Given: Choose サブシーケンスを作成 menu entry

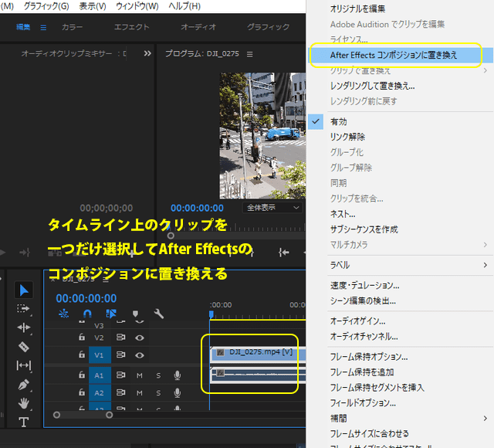Looking at the screenshot, I should (400, 229).
